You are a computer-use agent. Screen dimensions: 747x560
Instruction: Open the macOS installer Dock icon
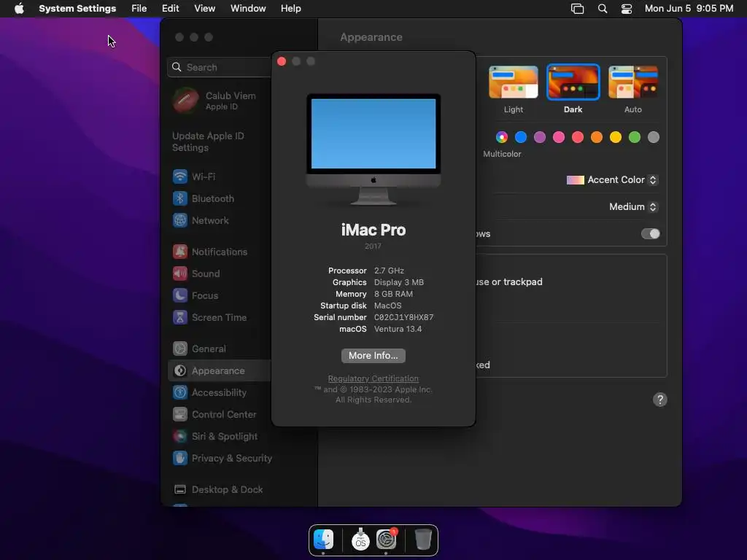tap(360, 540)
